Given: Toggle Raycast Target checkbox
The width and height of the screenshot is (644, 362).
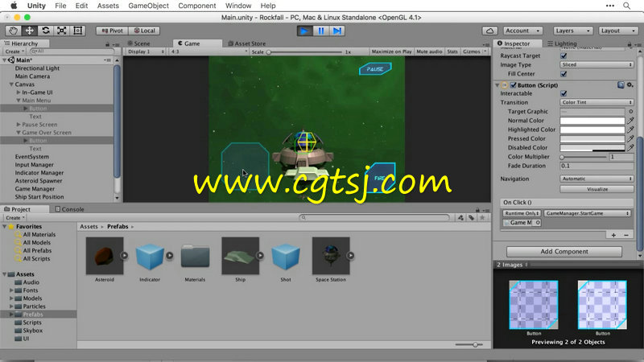Looking at the screenshot, I should (x=563, y=56).
